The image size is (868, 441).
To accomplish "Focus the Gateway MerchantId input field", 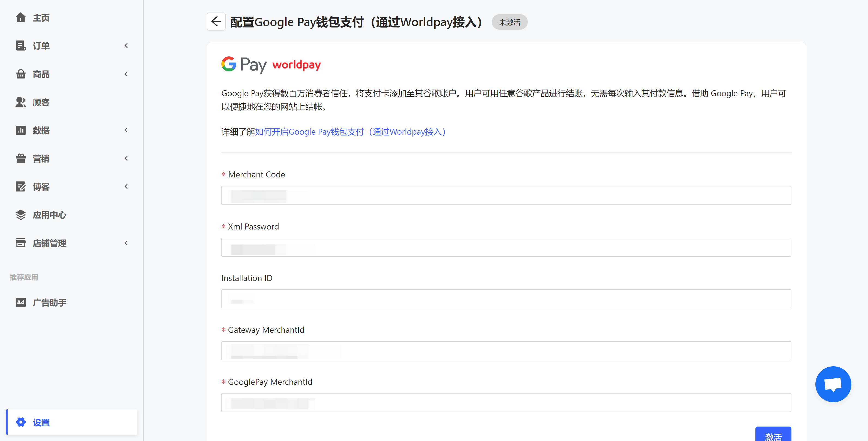I will point(506,351).
